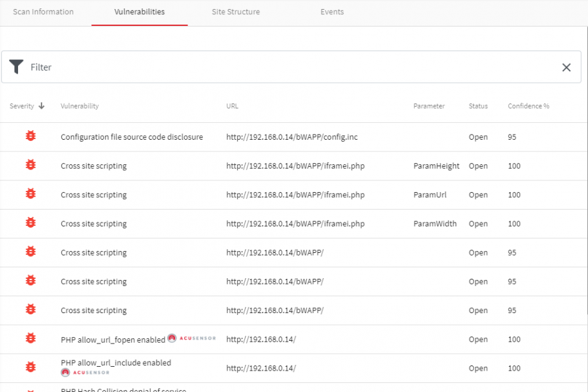
Task: Sort by the Vulnerability column header
Action: [80, 106]
